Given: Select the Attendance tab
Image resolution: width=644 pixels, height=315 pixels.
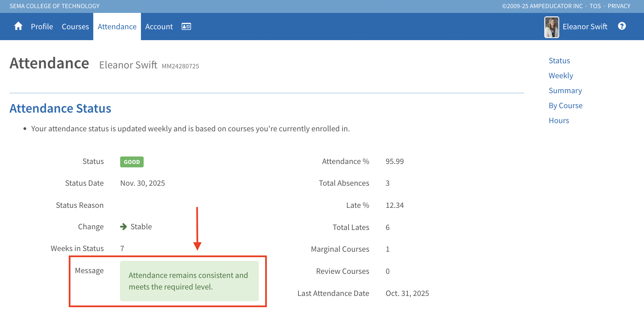Looking at the screenshot, I should pos(117,27).
